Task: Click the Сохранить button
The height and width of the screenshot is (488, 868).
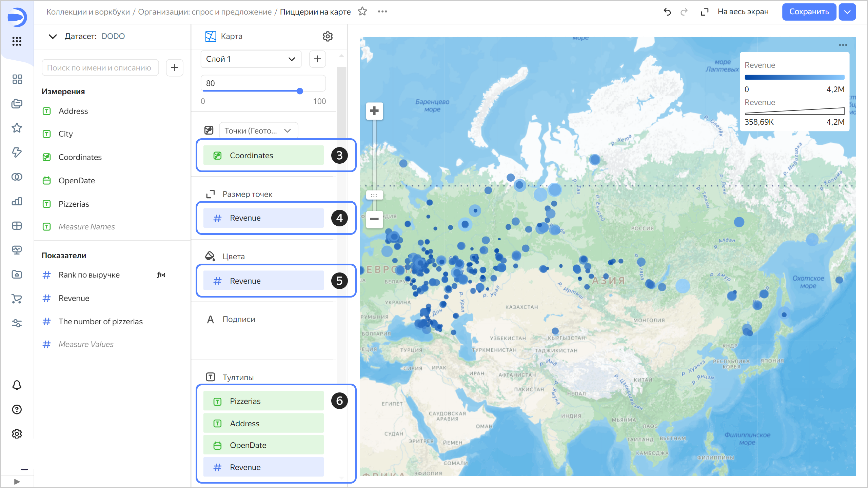Action: pos(809,12)
